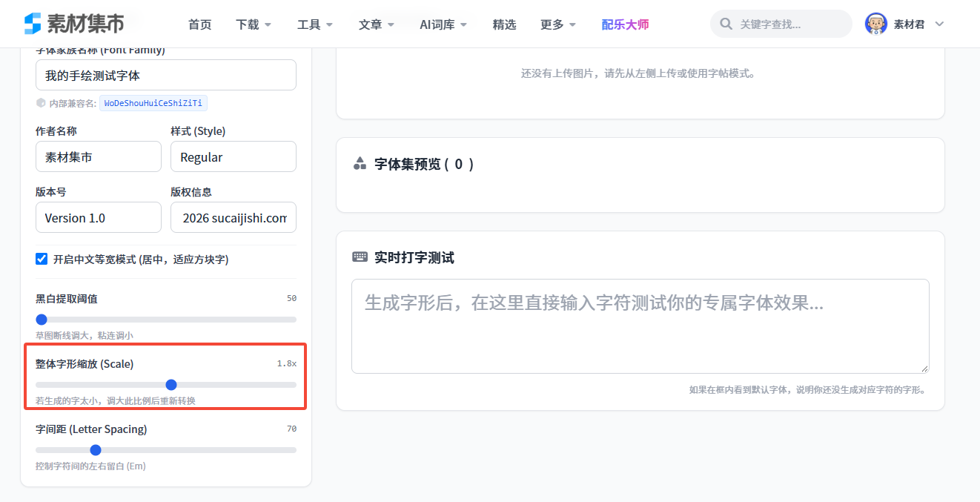The width and height of the screenshot is (980, 502).
Task: Open the AI词库 menu
Action: [443, 24]
